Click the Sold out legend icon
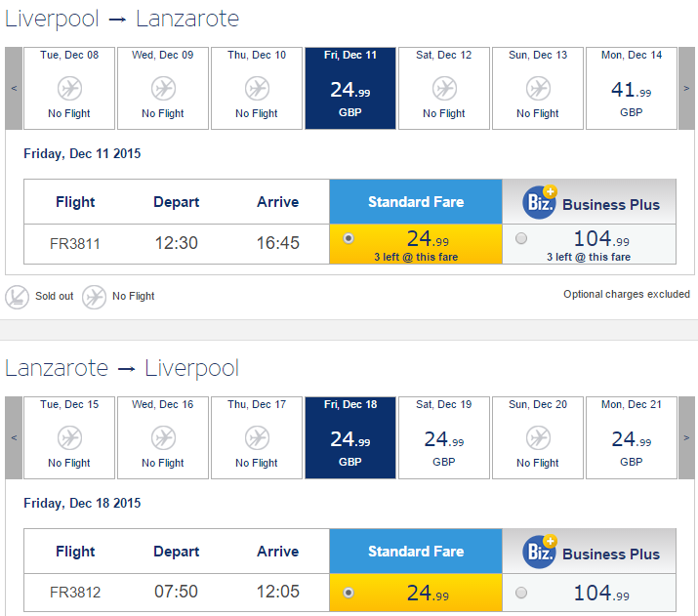This screenshot has height=616, width=698. 17,297
